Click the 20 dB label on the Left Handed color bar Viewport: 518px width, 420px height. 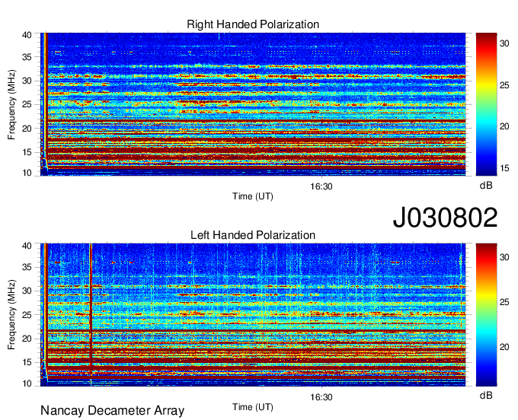504,347
